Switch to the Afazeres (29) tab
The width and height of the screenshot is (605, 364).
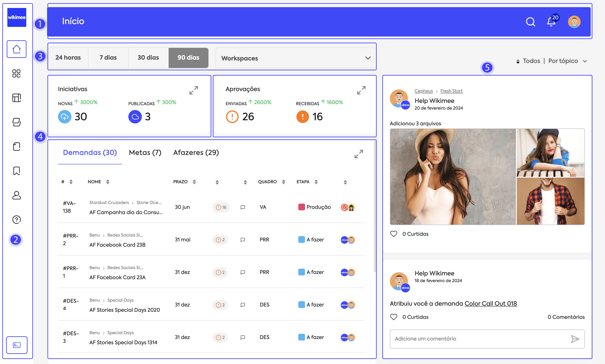click(196, 153)
